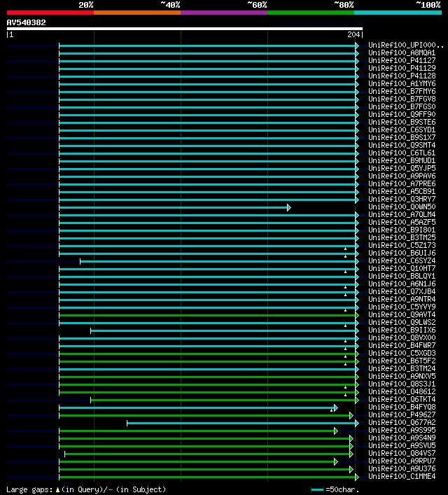
Task: Click the arrowhead ending the B4FYQ8 bar
Action: (336, 408)
